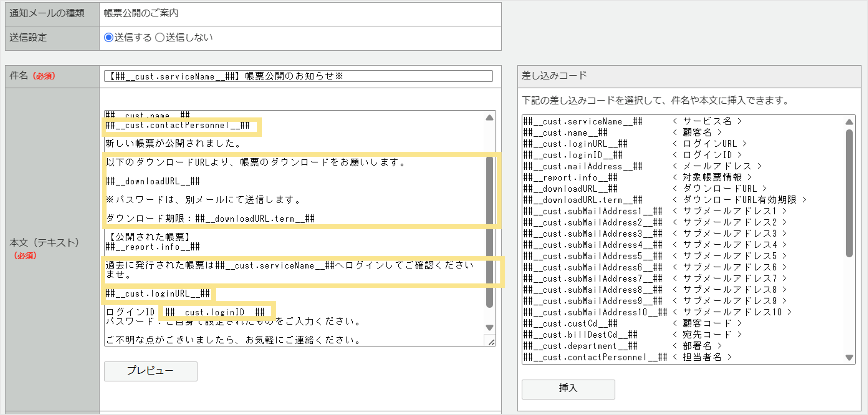
Task: Select the 送信する radio button
Action: 109,37
